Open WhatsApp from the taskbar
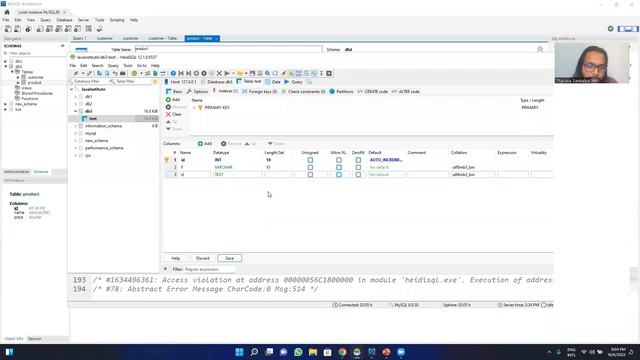 (x=298, y=352)
